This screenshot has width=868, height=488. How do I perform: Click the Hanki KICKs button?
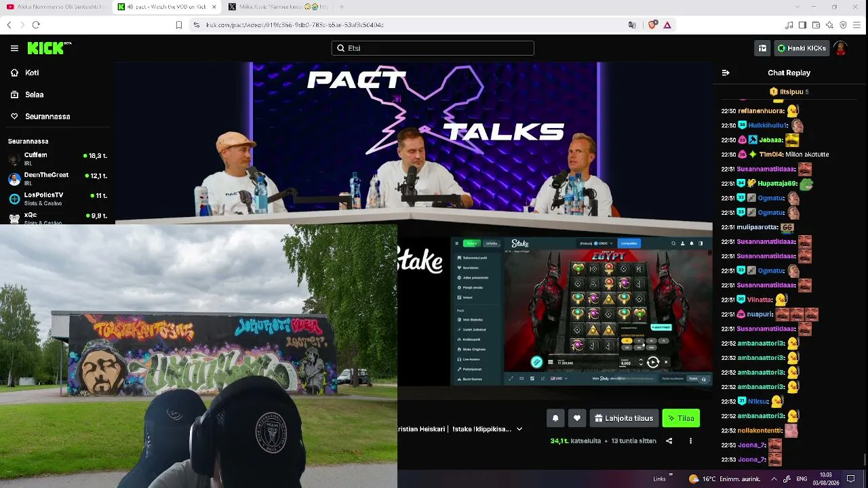click(802, 48)
